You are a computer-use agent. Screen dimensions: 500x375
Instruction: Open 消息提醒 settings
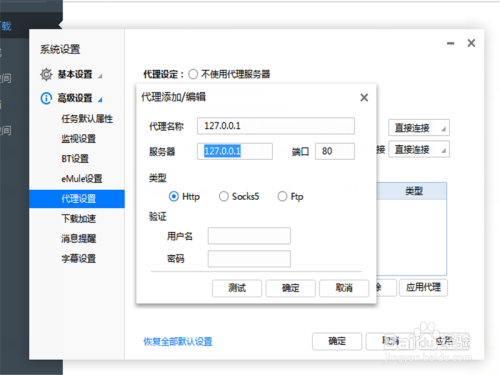tap(78, 239)
